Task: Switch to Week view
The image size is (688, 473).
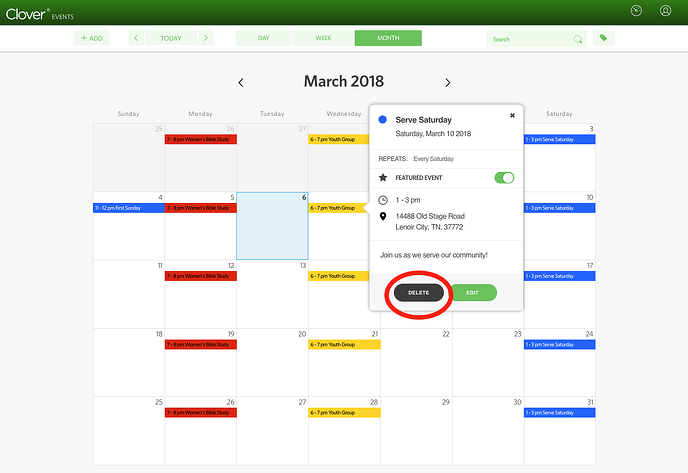Action: click(323, 38)
